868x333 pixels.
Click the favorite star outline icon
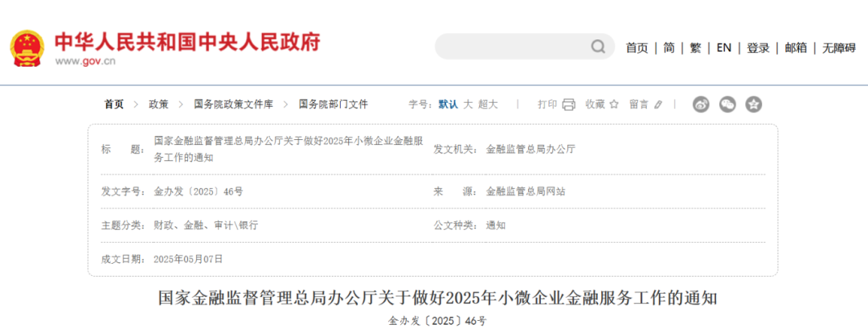click(614, 105)
